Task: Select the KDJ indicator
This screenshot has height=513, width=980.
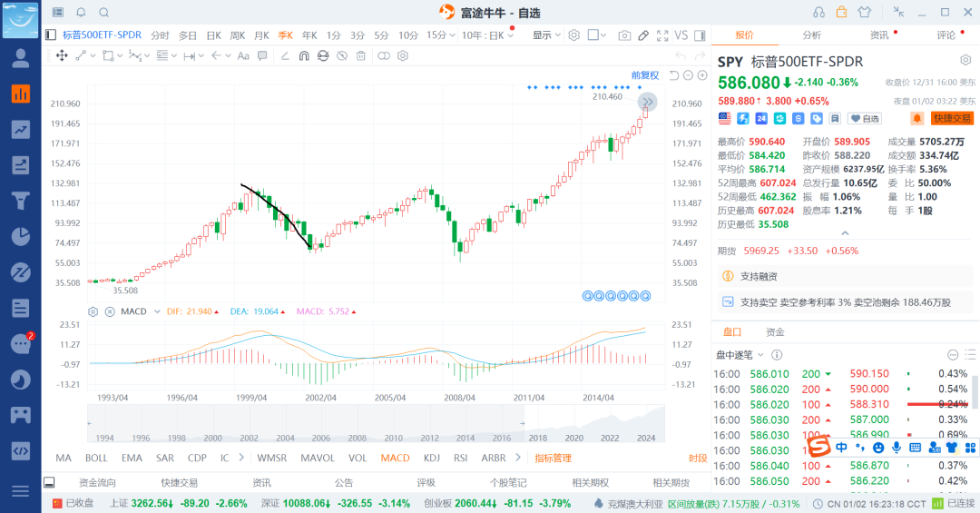Action: click(431, 458)
